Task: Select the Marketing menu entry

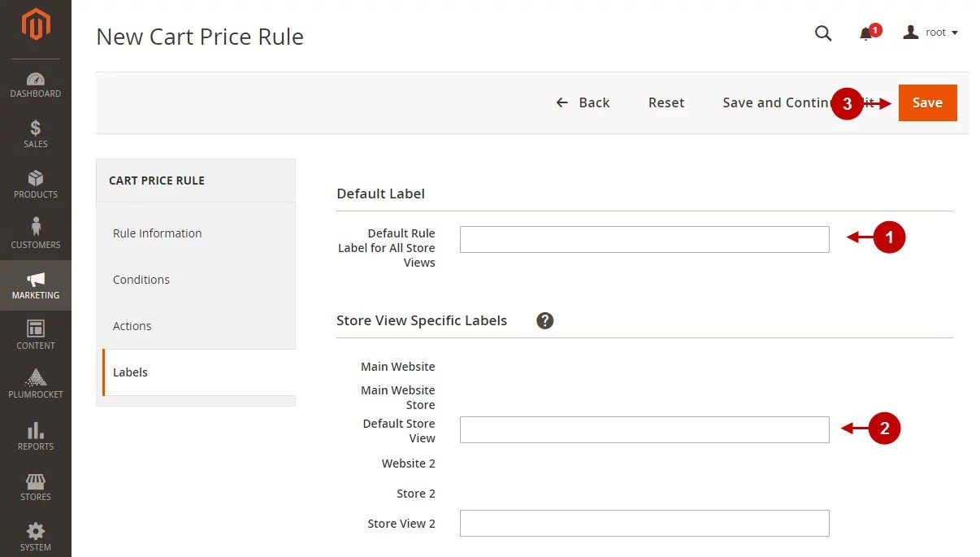Action: (36, 285)
